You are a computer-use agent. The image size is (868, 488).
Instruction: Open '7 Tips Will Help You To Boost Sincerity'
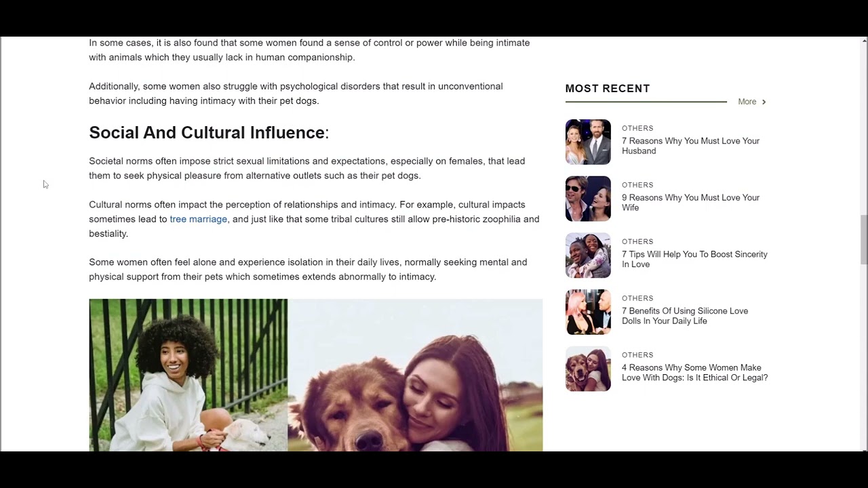(694, 260)
